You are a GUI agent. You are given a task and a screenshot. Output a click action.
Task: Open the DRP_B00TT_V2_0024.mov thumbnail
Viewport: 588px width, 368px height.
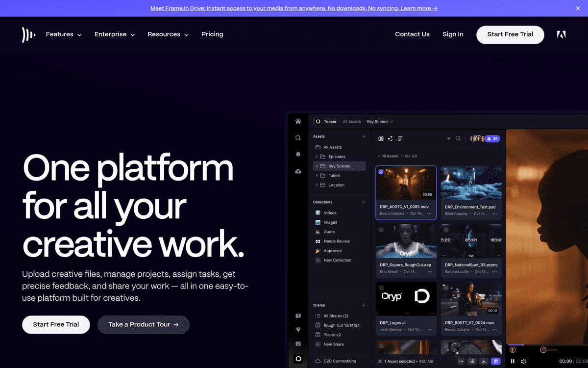click(471, 299)
